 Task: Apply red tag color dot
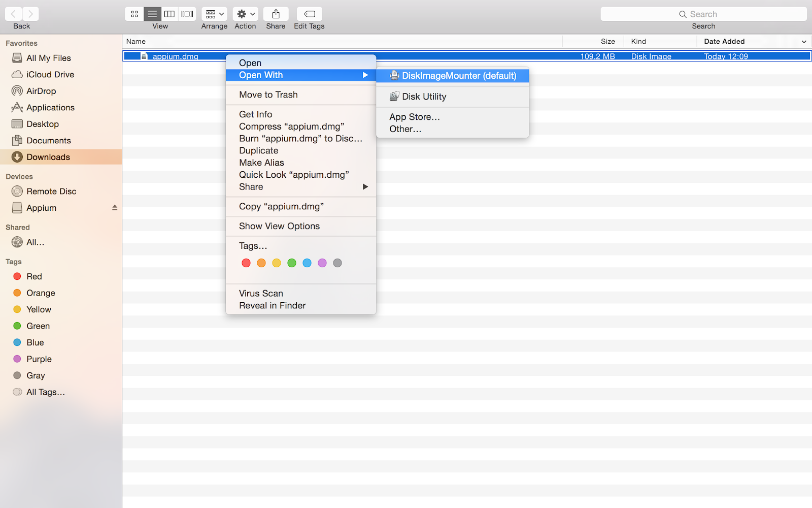click(246, 263)
